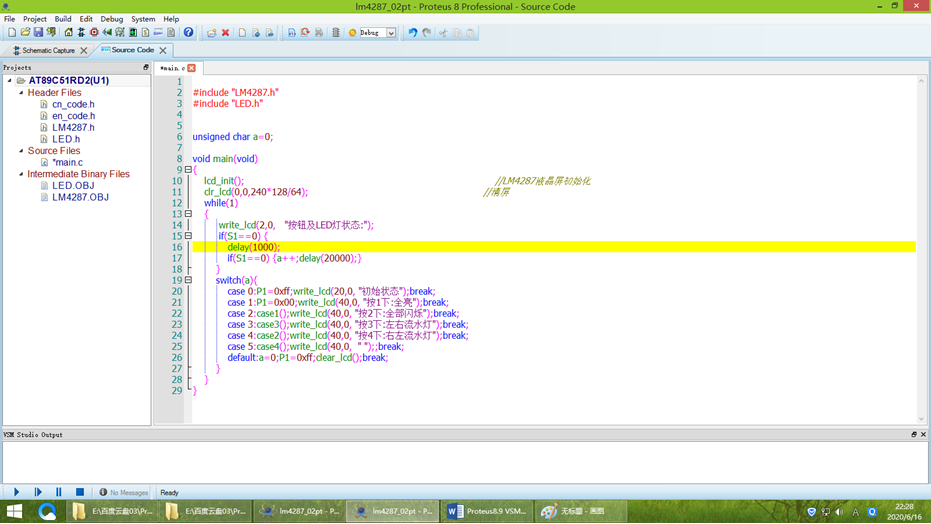
Task: Rebuild the project with the rebuild icon
Action: pos(305,33)
